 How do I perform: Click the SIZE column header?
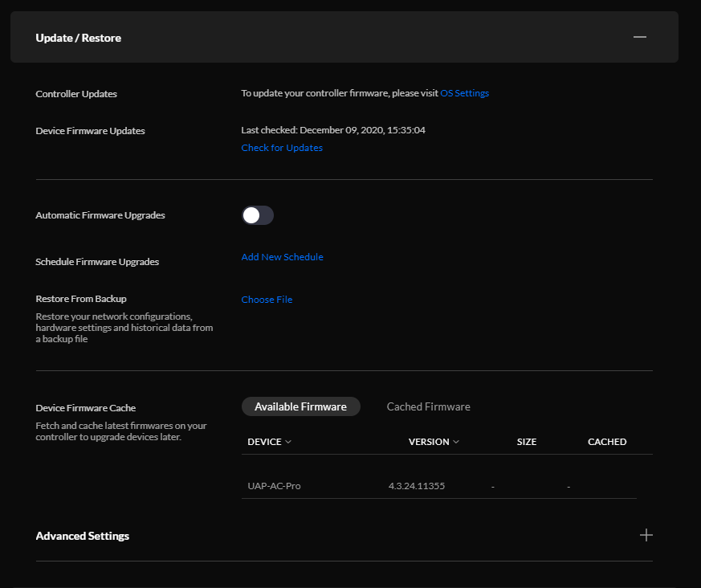(x=527, y=442)
